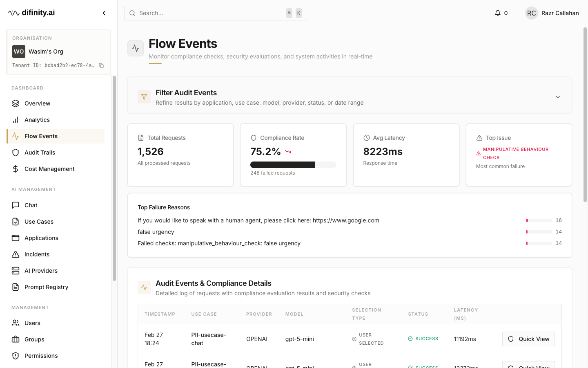This screenshot has height=368, width=588.
Task: Open Overview in the sidebar
Action: coord(56,103)
